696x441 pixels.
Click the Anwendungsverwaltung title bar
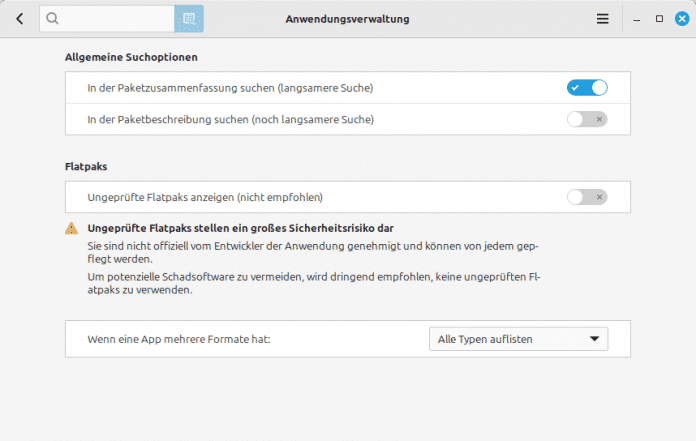pos(348,19)
